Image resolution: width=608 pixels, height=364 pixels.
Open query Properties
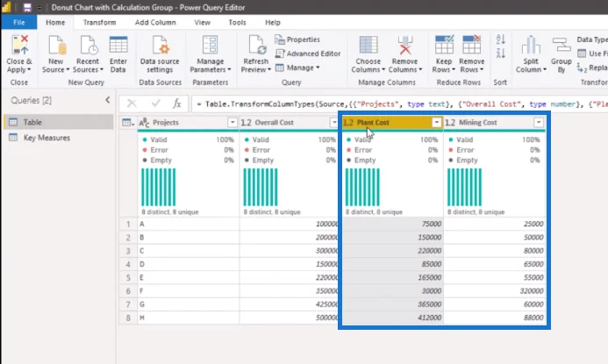point(297,39)
